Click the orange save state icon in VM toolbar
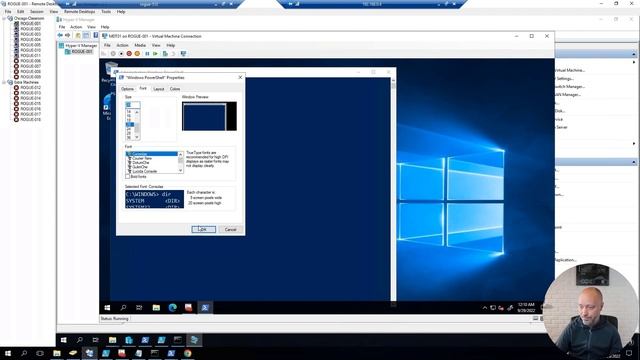 tap(137, 53)
